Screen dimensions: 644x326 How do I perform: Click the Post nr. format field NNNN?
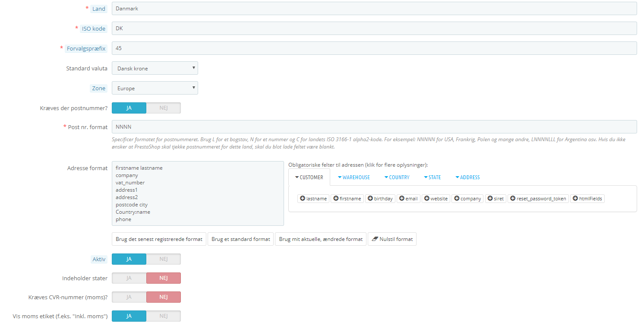[374, 127]
